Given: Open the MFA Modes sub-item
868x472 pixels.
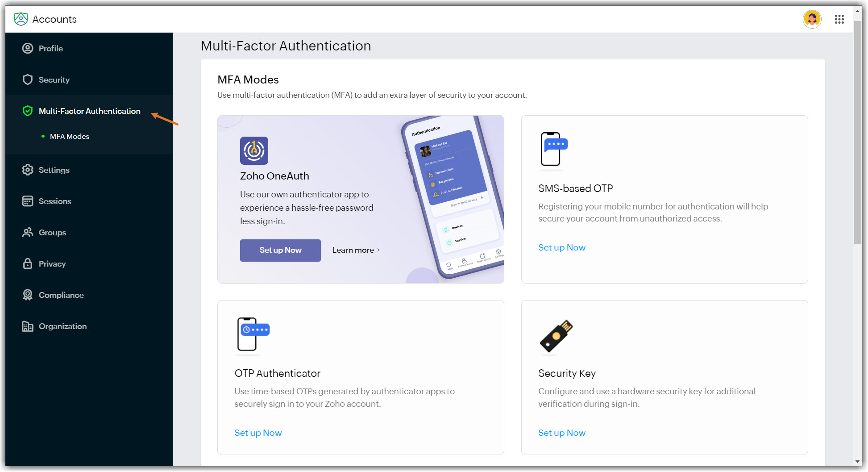Looking at the screenshot, I should [70, 136].
